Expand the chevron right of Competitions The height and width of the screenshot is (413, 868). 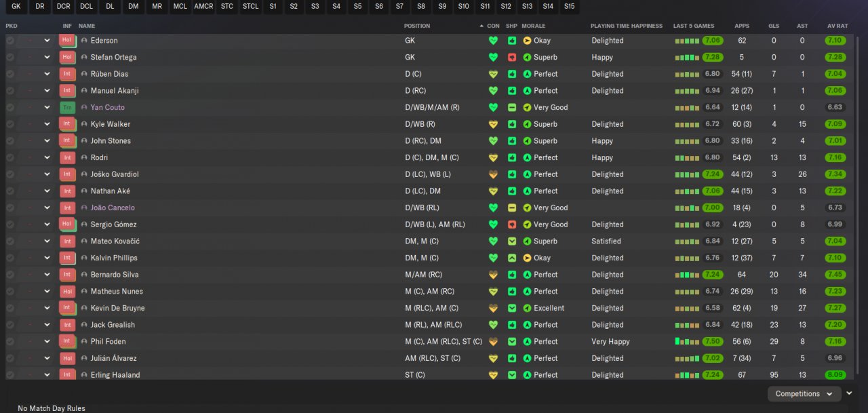[849, 393]
